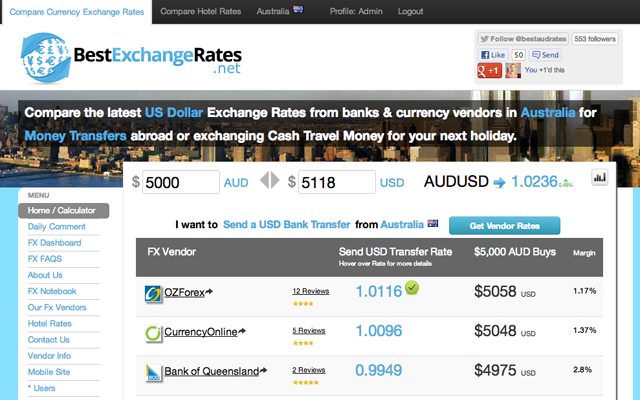Image resolution: width=640 pixels, height=400 pixels.
Task: Click Australia link in banner headline
Action: pos(548,112)
